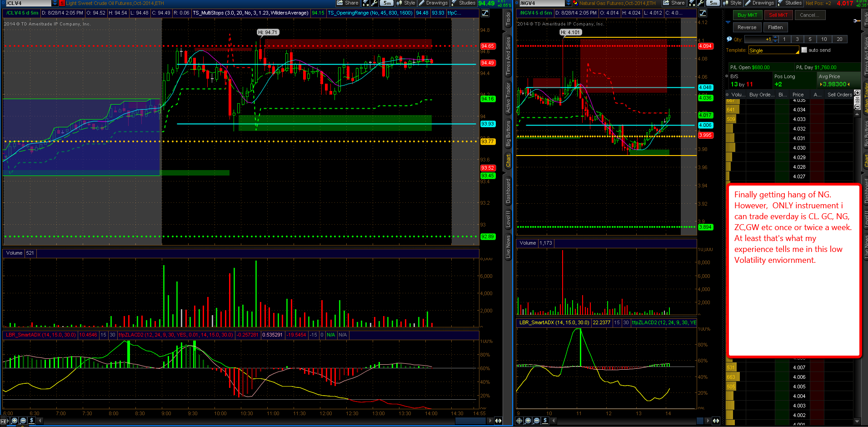Set quantity preset to 1

(784, 39)
